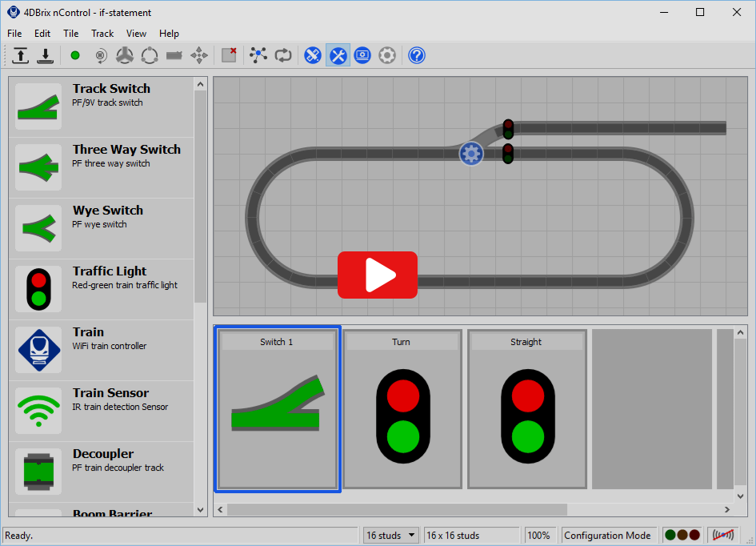Click the tile list scroll up arrow

pyautogui.click(x=201, y=84)
